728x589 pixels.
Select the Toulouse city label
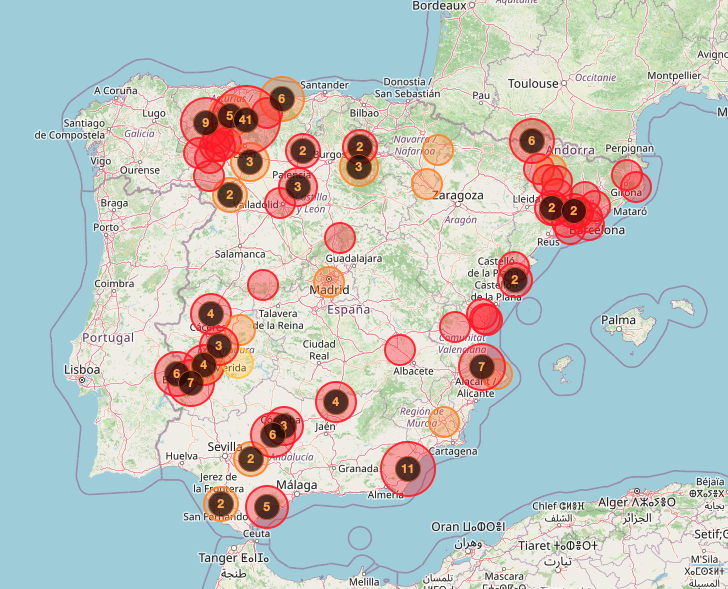pyautogui.click(x=533, y=84)
